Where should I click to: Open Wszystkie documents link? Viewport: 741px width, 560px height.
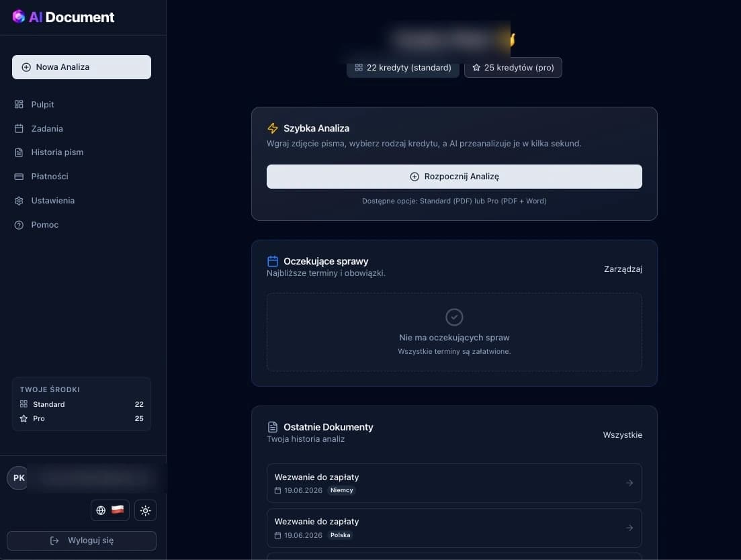click(622, 435)
